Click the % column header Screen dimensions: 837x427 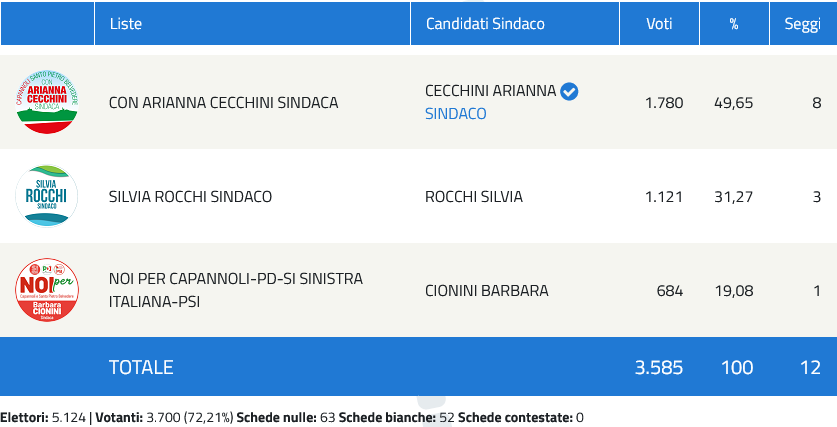pos(733,23)
